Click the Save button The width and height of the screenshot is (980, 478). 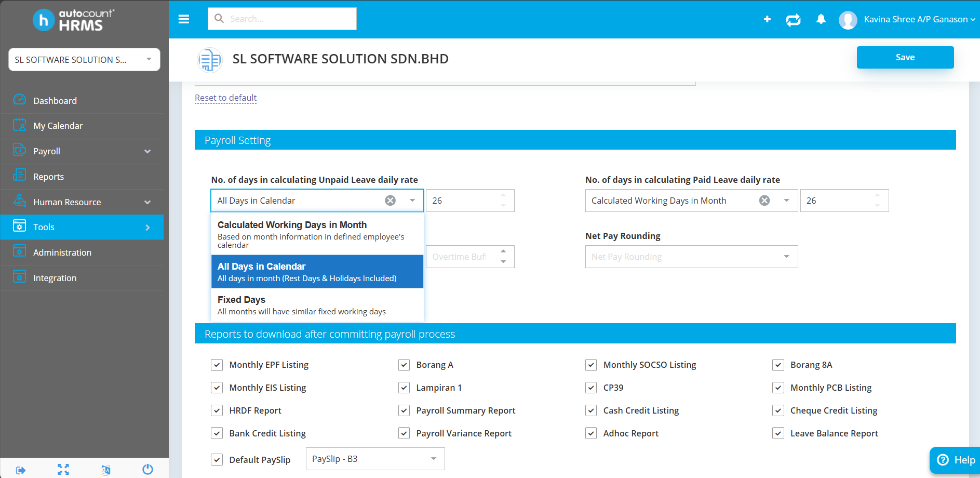click(905, 57)
